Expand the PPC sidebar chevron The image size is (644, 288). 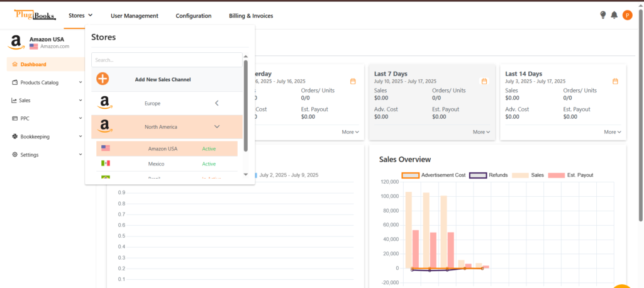tap(80, 118)
